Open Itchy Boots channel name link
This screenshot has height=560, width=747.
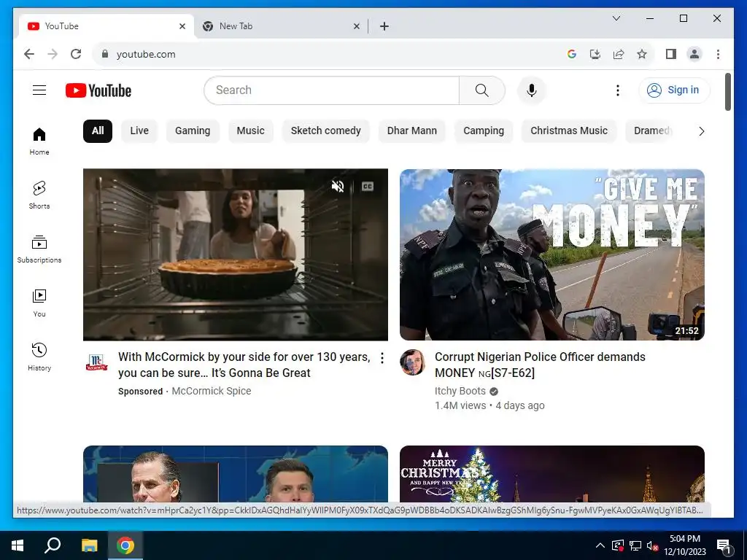[x=460, y=391]
